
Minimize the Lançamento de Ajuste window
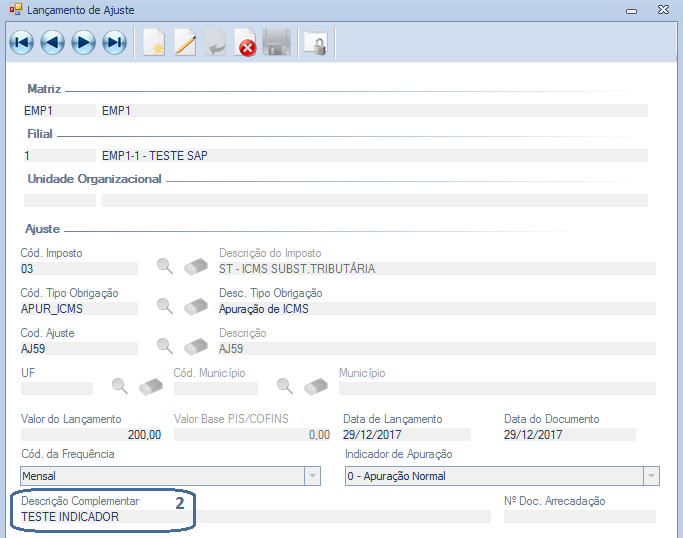click(632, 10)
